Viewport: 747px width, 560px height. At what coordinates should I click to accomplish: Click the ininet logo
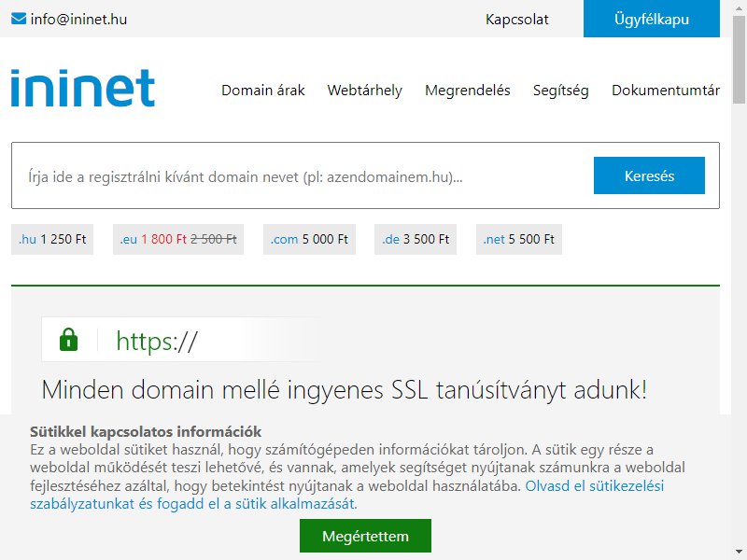83,88
